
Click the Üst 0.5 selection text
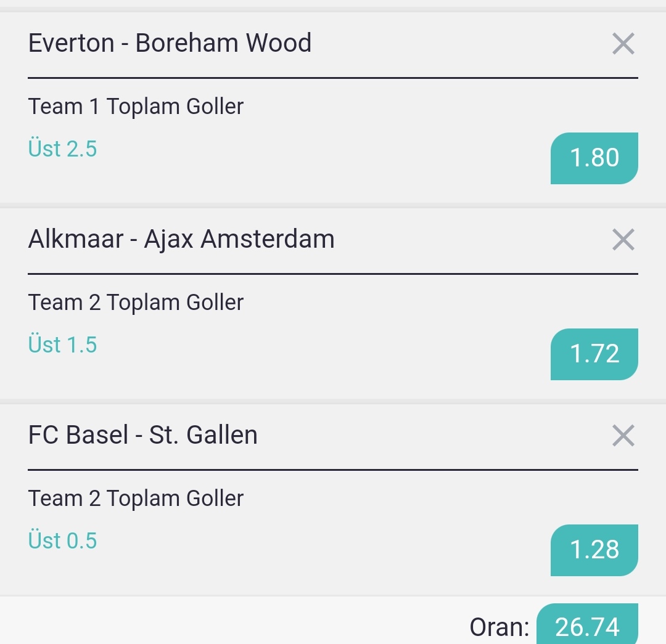click(x=62, y=540)
